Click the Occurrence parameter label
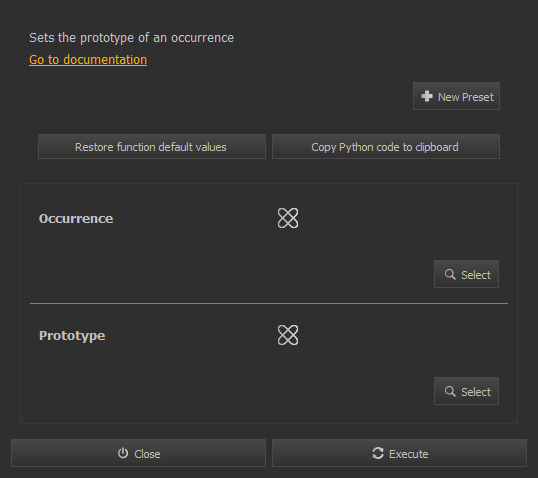Screen dimensions: 538x478 click(76, 219)
